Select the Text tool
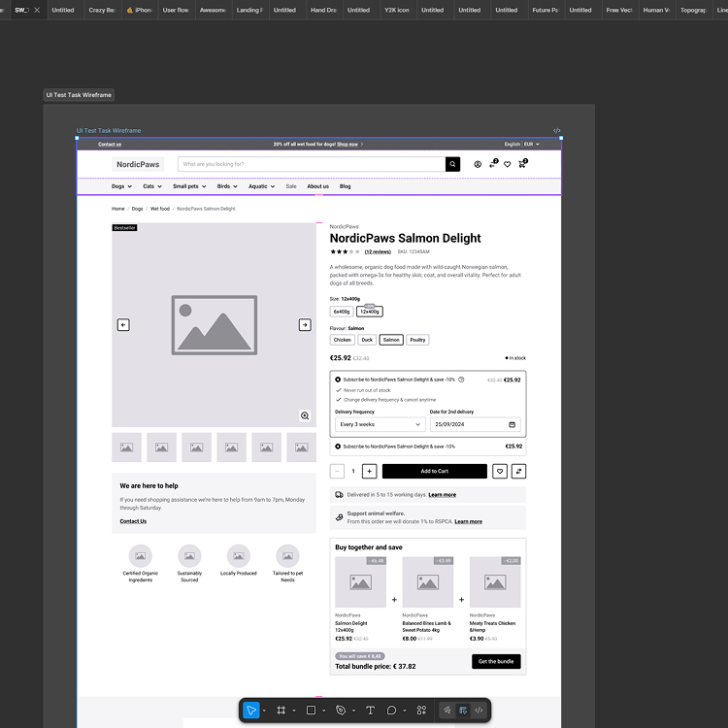Screen dimensions: 728x728 [370, 711]
